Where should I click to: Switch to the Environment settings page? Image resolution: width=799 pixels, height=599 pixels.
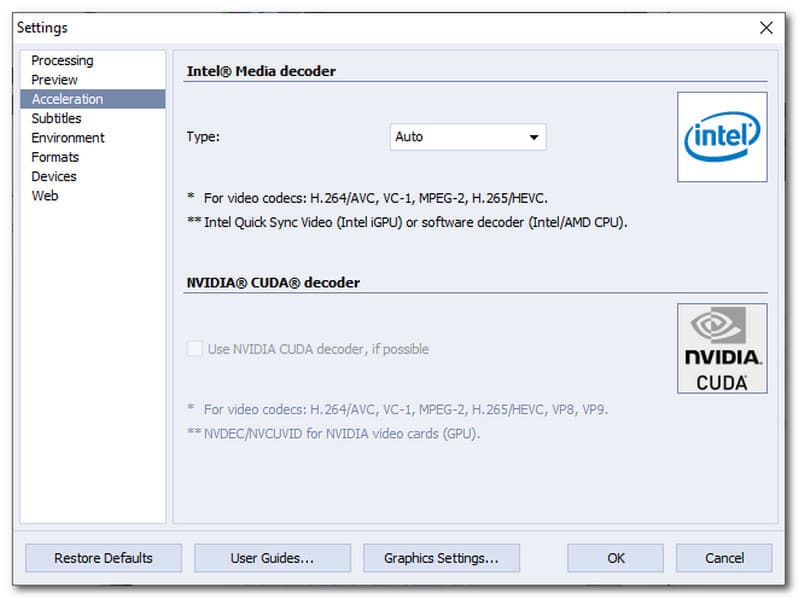[x=67, y=138]
